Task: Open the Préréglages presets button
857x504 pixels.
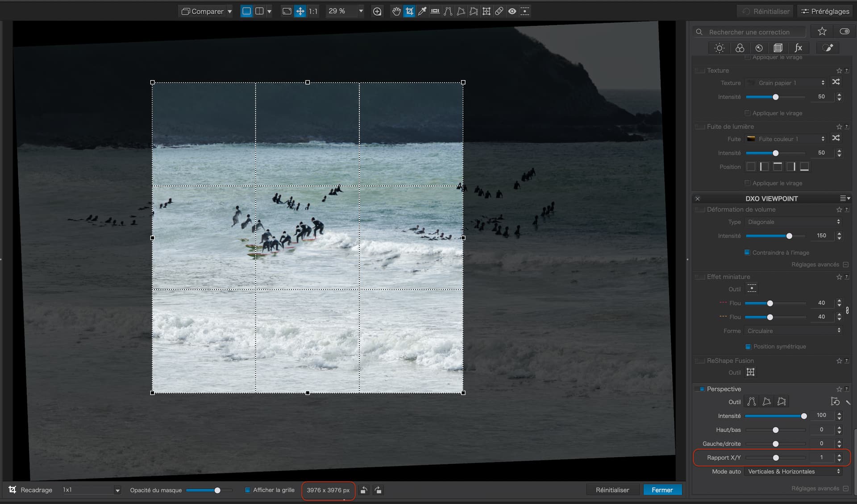Action: tap(825, 11)
